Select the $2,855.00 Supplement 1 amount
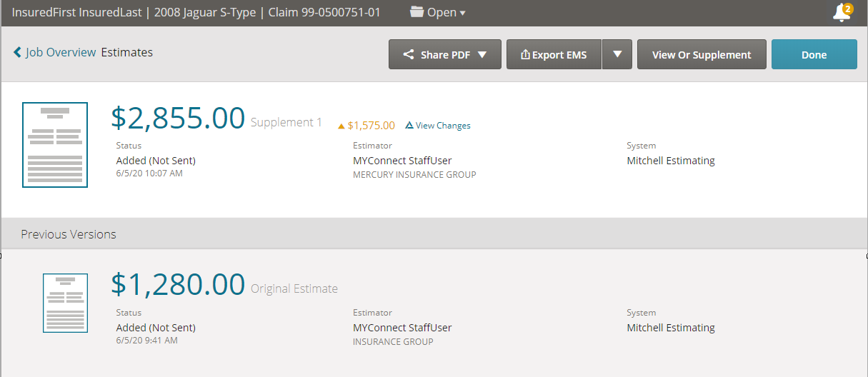 pyautogui.click(x=178, y=118)
